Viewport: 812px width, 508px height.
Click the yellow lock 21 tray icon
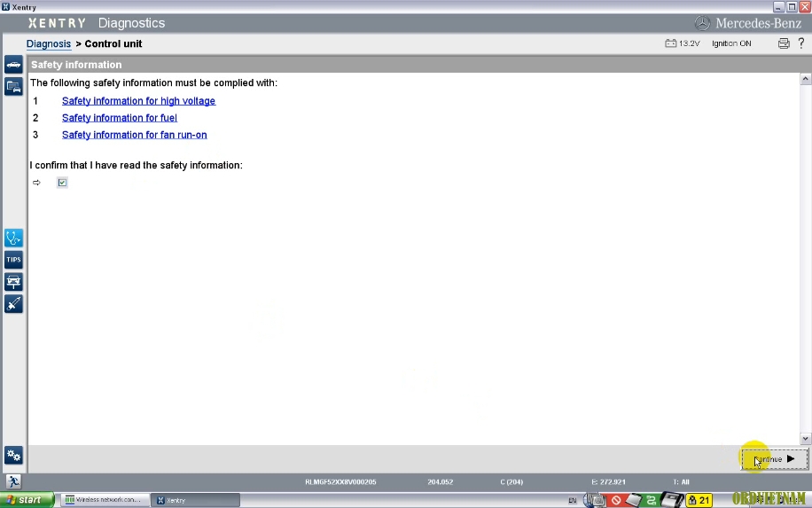pyautogui.click(x=699, y=500)
